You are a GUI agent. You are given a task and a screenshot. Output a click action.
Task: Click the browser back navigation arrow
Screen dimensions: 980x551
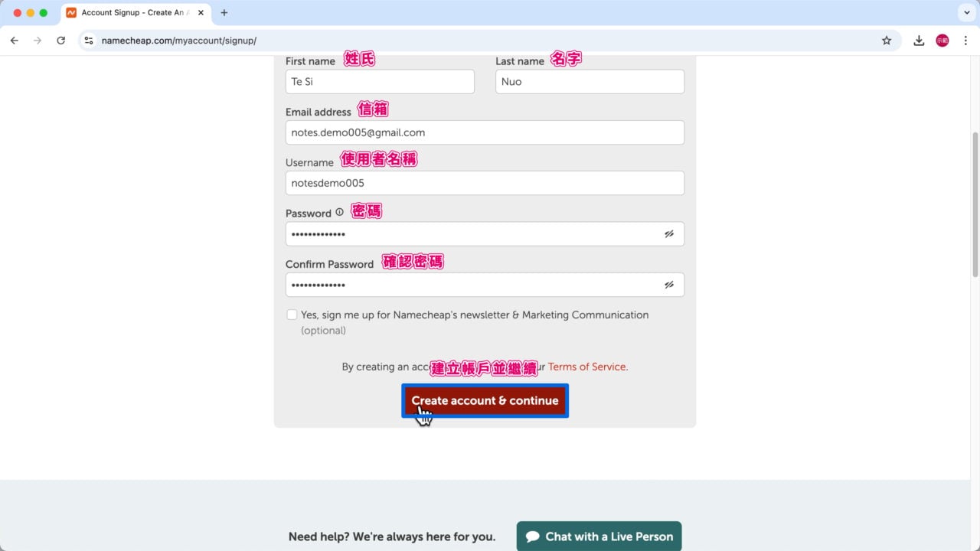click(x=14, y=40)
